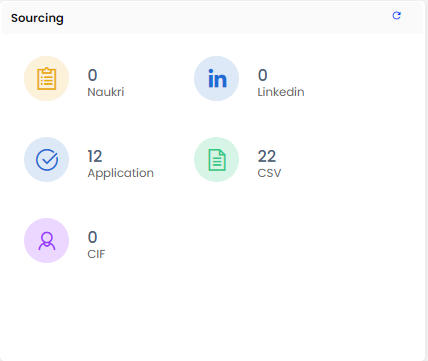The width and height of the screenshot is (428, 361).
Task: Open the Linkedin source label
Action: pyautogui.click(x=281, y=92)
